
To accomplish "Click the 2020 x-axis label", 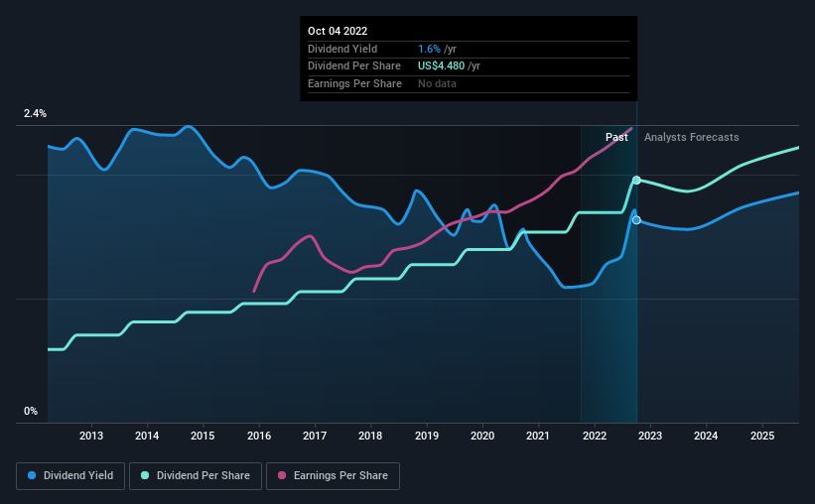I will [x=482, y=436].
